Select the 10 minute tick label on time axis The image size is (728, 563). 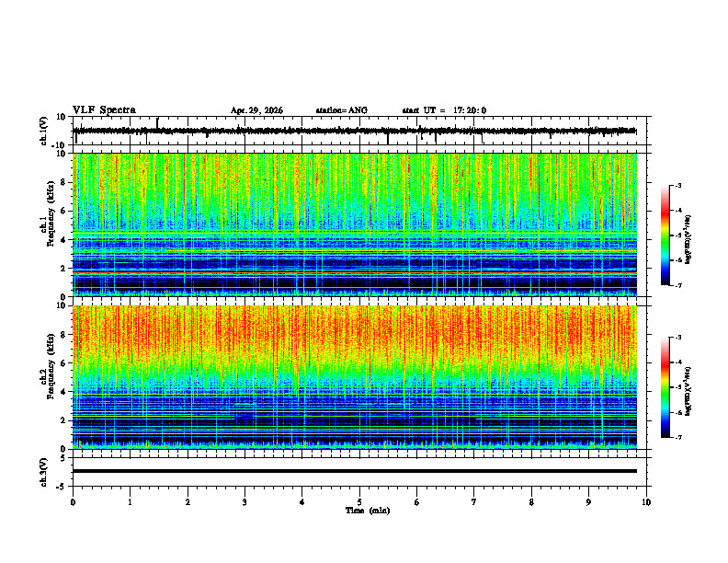646,502
